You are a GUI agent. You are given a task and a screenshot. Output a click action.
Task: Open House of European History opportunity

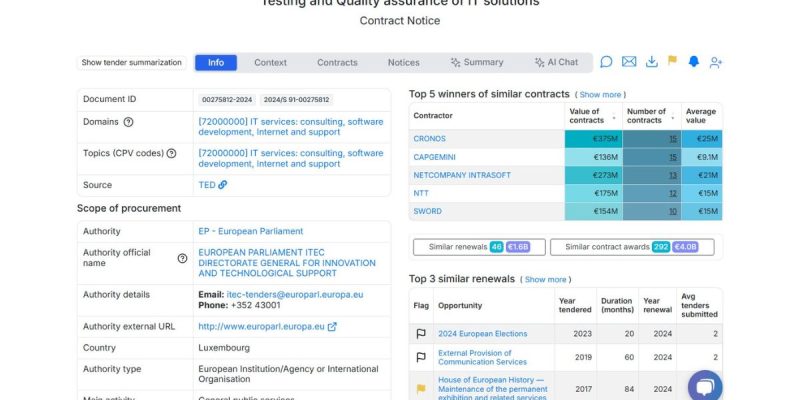coord(493,388)
